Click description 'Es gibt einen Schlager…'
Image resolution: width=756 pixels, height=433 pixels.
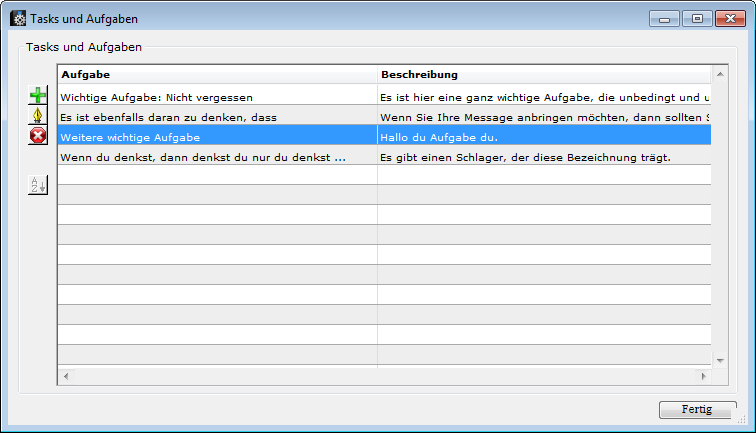pyautogui.click(x=543, y=157)
